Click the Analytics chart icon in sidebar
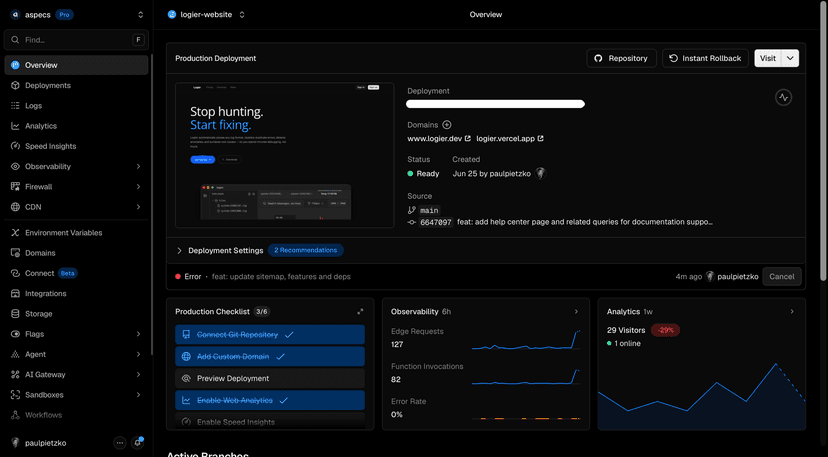Viewport: 828px width, 457px height. pos(15,126)
